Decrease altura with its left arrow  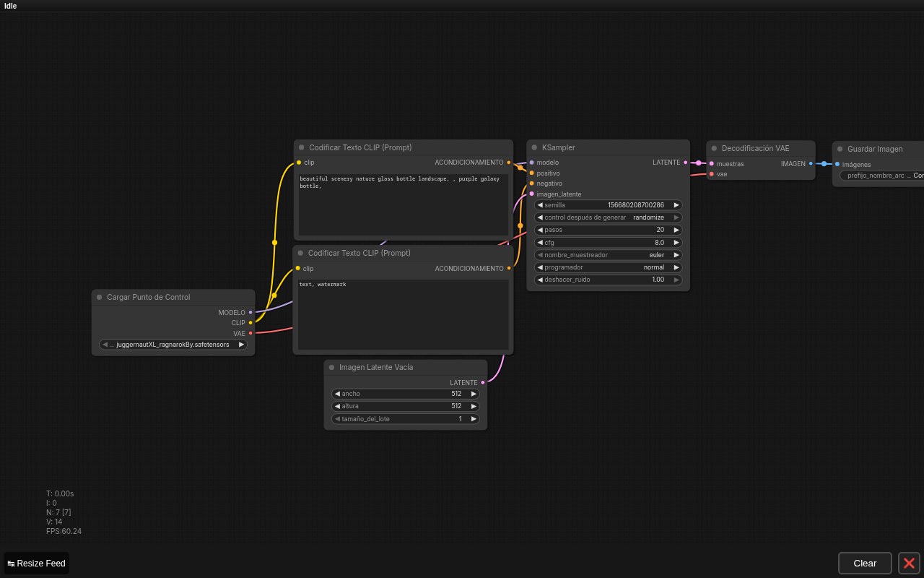coord(337,406)
